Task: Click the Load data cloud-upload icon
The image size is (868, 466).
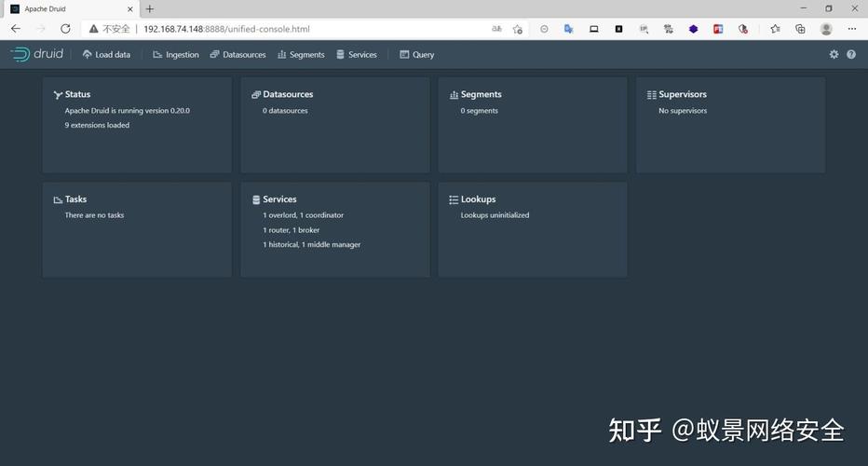Action: coord(87,54)
